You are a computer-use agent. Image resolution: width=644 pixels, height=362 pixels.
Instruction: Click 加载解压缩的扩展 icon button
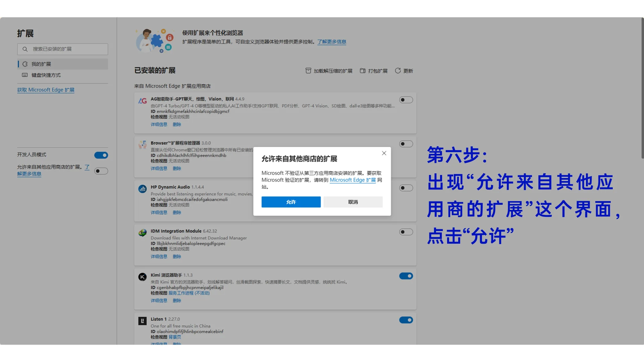click(x=308, y=71)
